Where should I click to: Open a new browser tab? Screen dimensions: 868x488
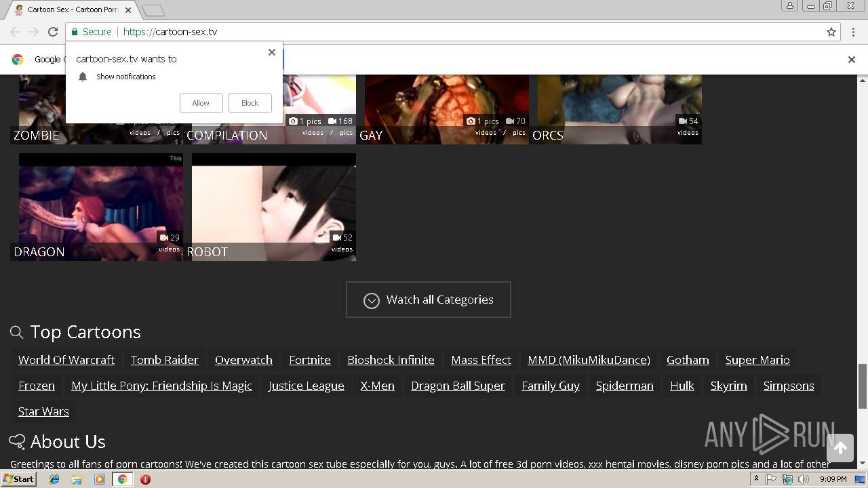tap(153, 10)
